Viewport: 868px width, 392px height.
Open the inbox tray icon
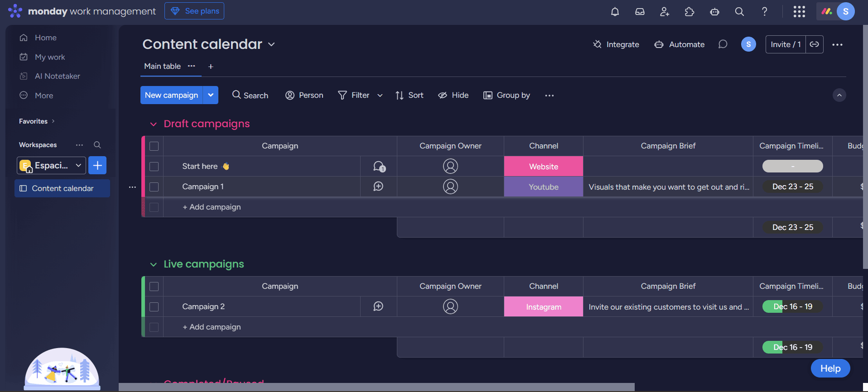click(640, 12)
